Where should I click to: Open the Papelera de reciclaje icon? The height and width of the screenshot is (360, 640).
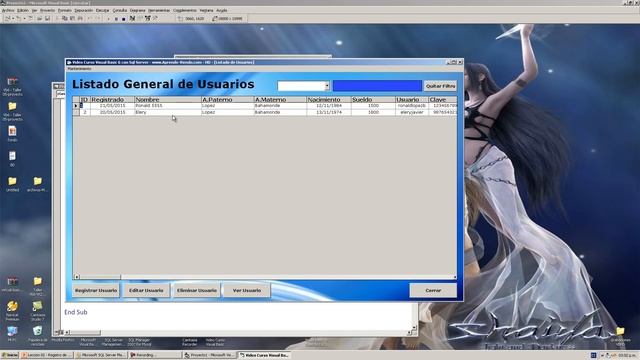coord(38,335)
